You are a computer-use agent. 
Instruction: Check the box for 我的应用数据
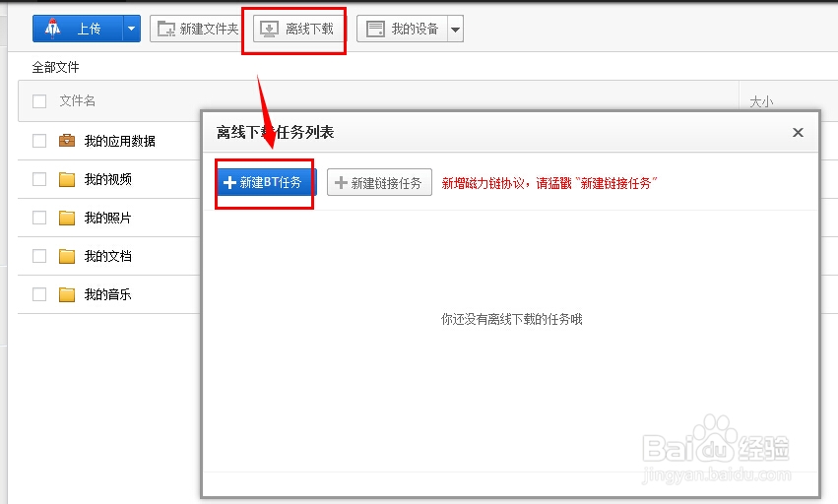tap(39, 141)
